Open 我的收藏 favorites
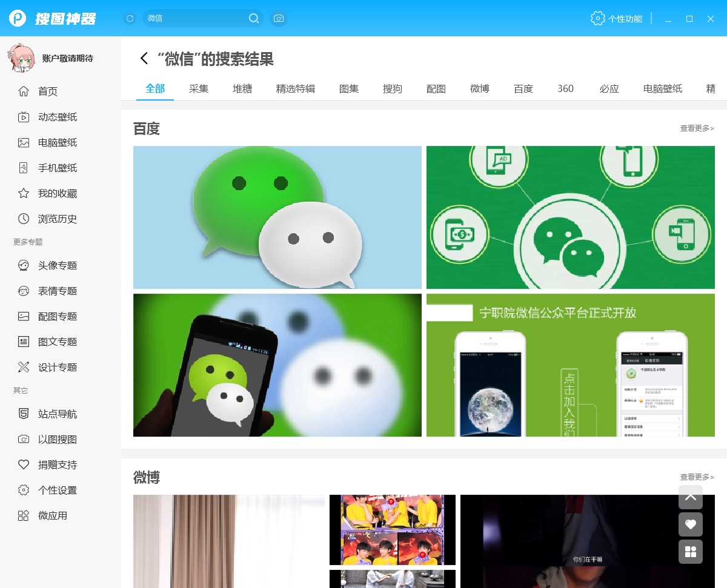The height and width of the screenshot is (588, 727). (x=57, y=193)
